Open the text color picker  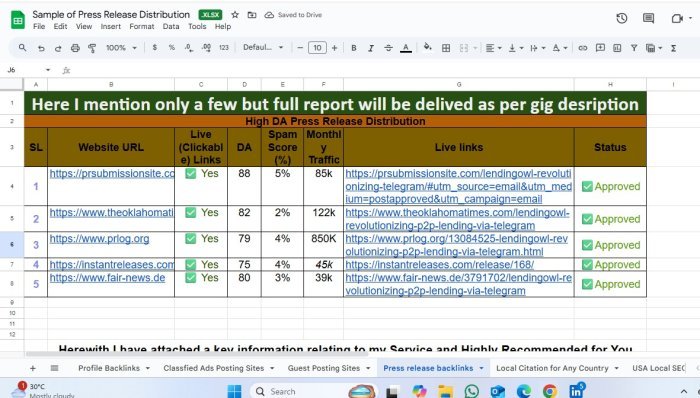[x=406, y=48]
